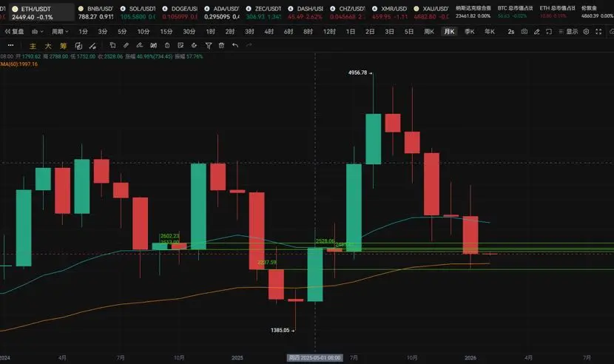Pick the 6时 timeframe

289,31
